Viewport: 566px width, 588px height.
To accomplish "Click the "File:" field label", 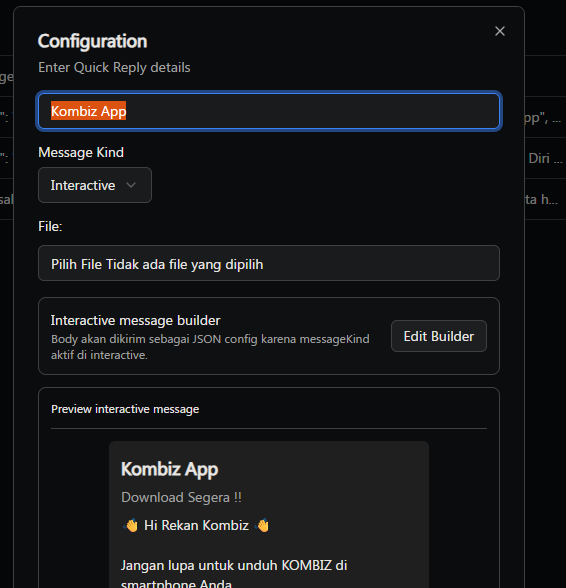I will coord(50,226).
